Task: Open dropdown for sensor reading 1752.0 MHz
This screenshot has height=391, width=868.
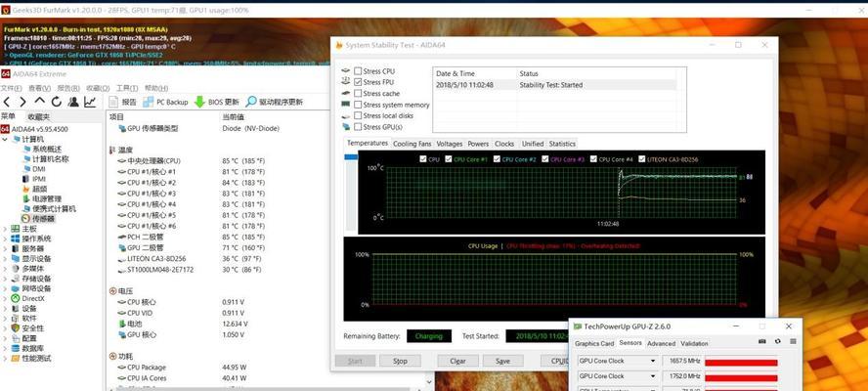Action: click(653, 376)
